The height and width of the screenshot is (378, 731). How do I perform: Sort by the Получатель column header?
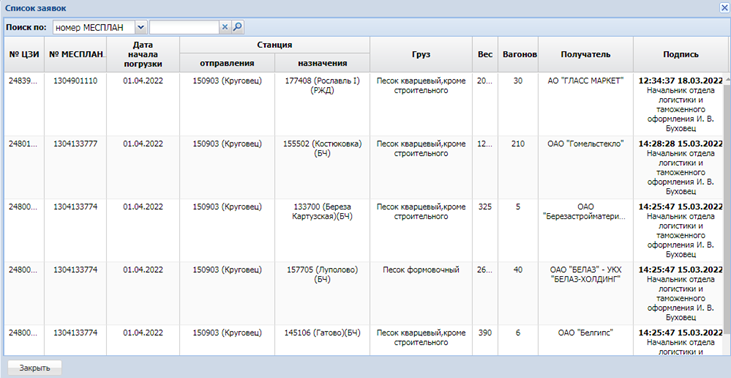pos(586,55)
